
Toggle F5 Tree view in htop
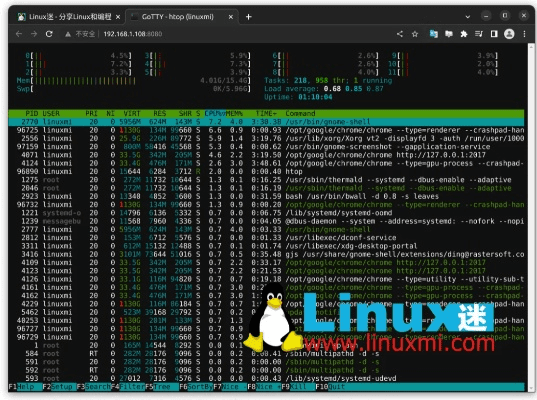point(162,387)
